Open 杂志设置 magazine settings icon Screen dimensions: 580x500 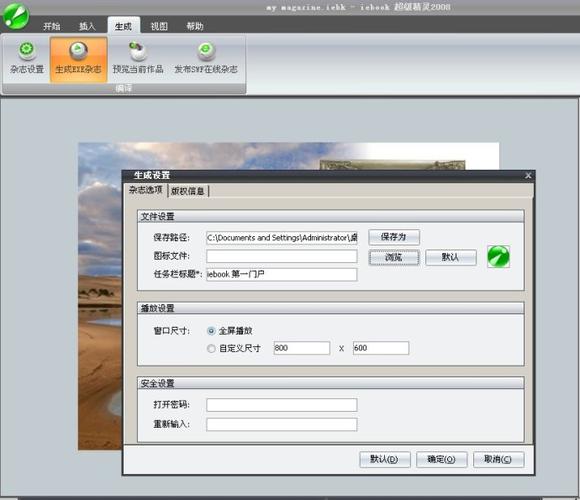point(27,58)
